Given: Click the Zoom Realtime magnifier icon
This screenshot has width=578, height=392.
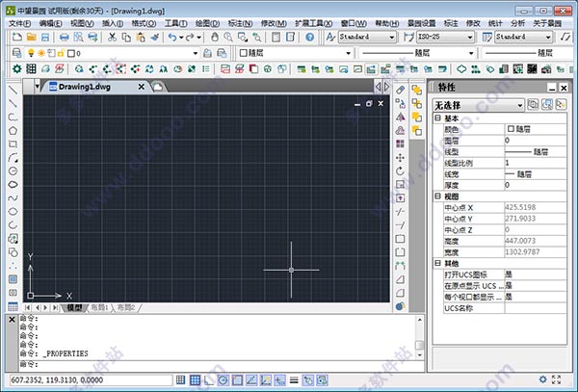Looking at the screenshot, I should (x=228, y=37).
